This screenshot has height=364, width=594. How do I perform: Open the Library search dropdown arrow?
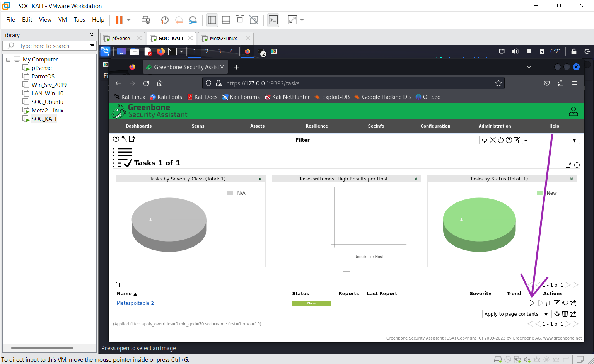click(x=92, y=46)
